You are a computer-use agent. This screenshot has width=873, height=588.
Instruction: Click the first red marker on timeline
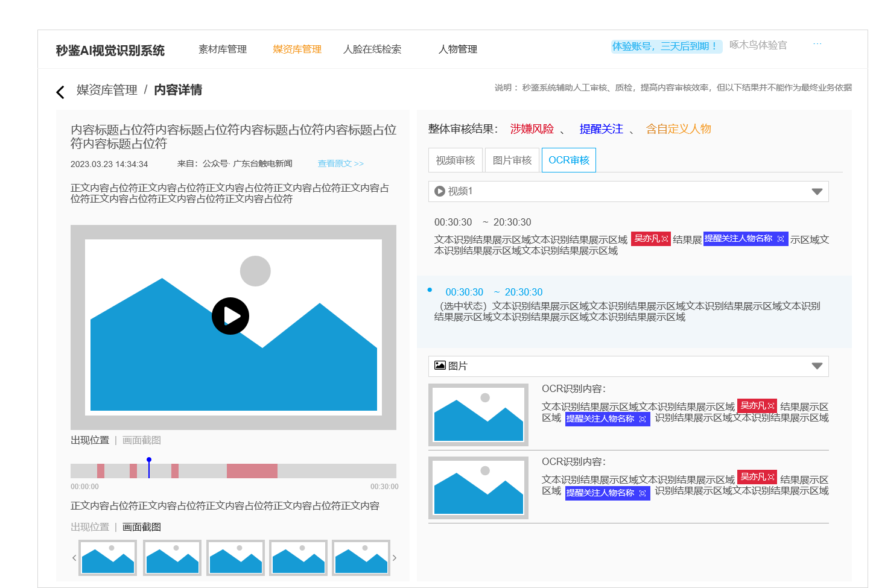pyautogui.click(x=101, y=471)
